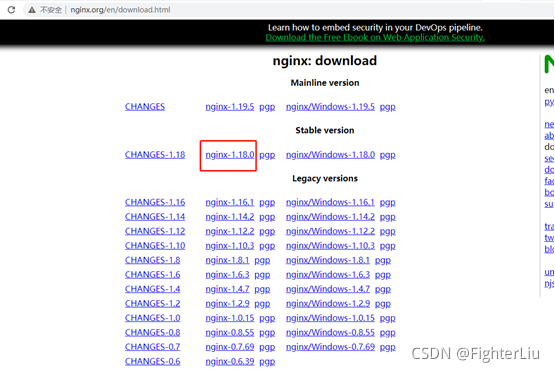Viewport: 555px width, 372px height.
Task: Open pgp signature for nginx-1.4.7
Action: point(262,290)
